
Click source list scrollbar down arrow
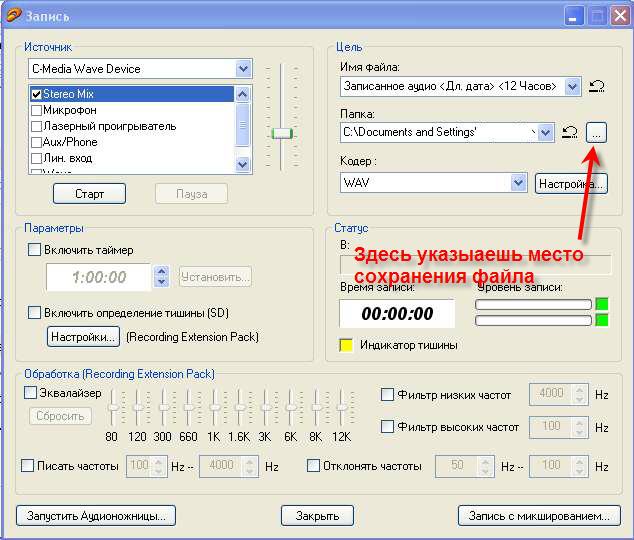pos(243,164)
